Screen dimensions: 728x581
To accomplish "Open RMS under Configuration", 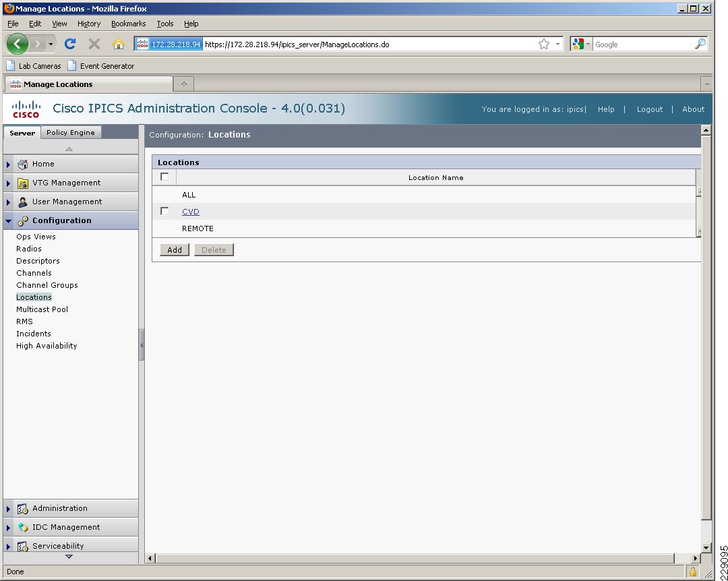I will click(x=24, y=322).
